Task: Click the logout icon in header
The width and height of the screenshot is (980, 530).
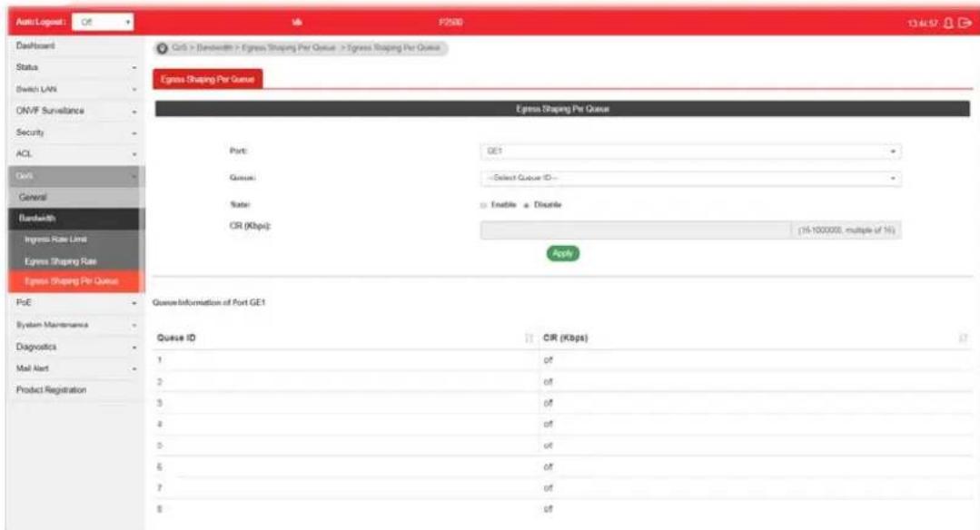Action: [x=965, y=23]
